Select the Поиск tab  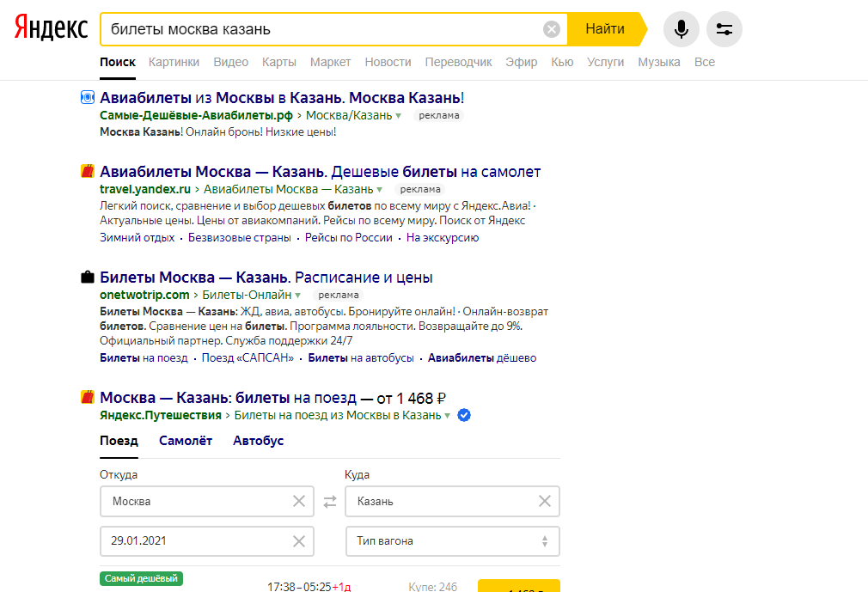tap(118, 62)
